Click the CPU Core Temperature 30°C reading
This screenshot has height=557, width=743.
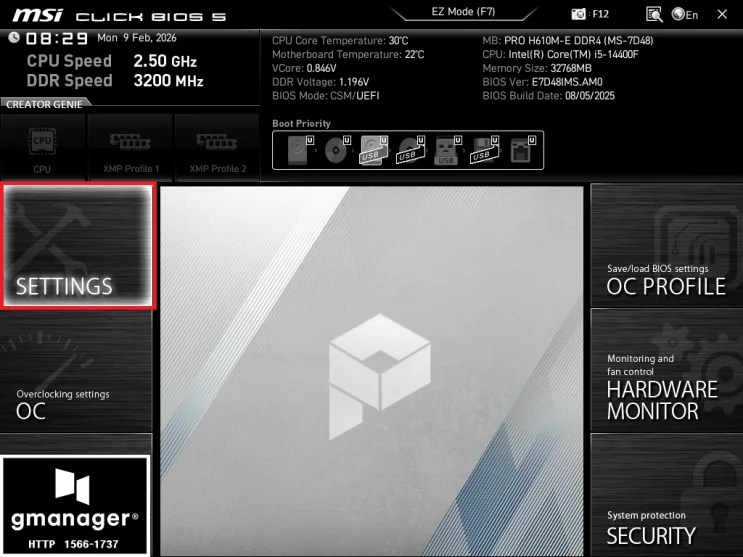tap(340, 41)
